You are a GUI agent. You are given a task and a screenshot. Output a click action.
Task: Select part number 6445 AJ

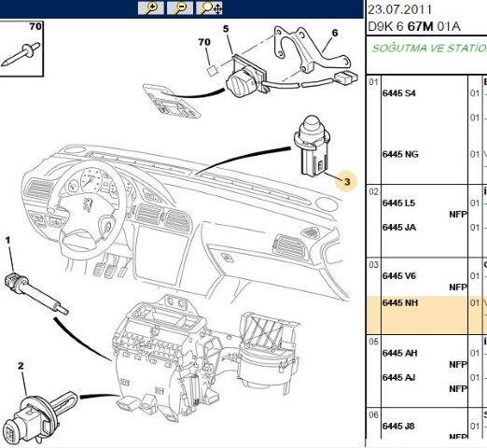tap(398, 377)
